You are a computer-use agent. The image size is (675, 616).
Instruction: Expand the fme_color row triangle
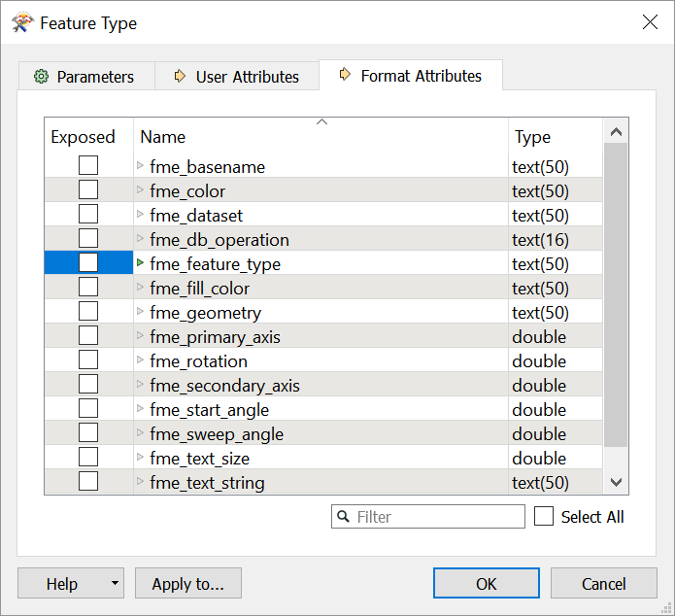tap(140, 189)
